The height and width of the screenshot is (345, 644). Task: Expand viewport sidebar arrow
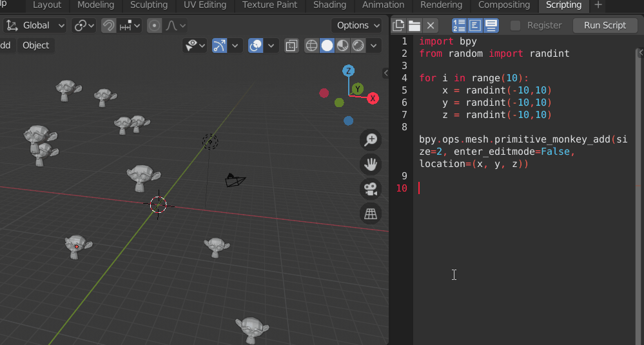pos(385,73)
